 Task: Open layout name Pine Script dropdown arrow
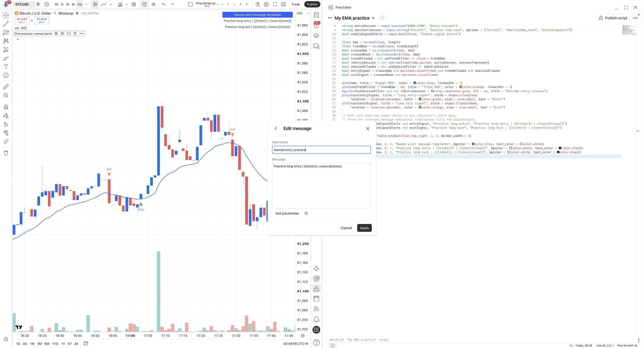(x=222, y=4)
